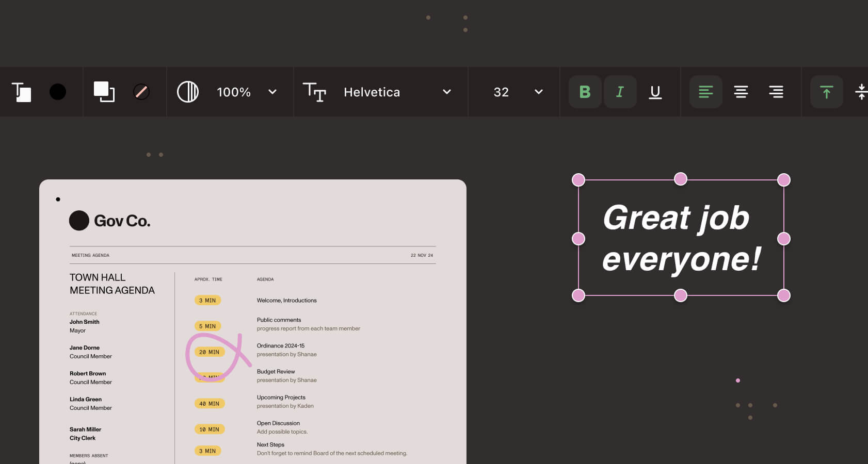Image resolution: width=868 pixels, height=464 pixels.
Task: Click the top-right handle of the text box
Action: pos(784,180)
